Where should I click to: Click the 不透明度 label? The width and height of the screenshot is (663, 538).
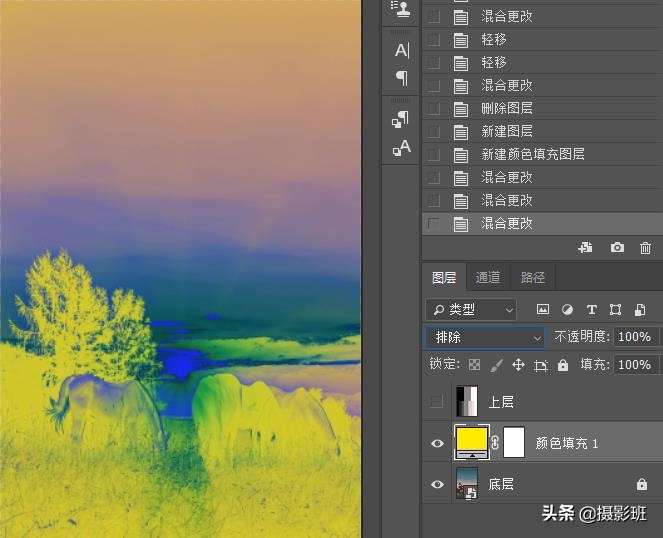point(581,337)
